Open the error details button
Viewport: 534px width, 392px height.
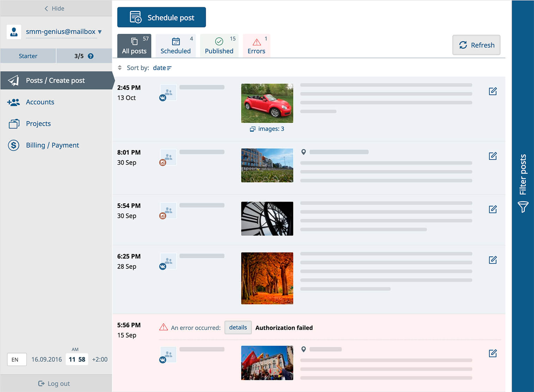238,327
